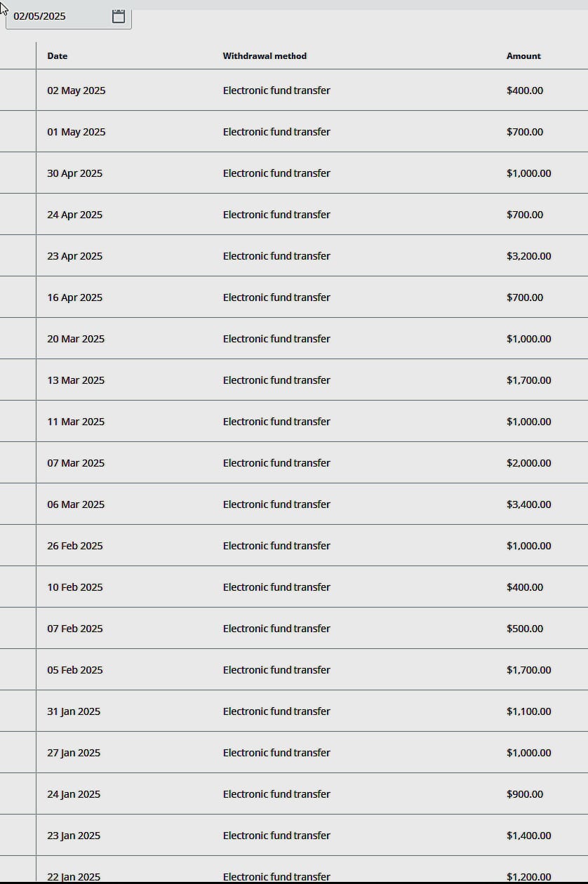Click the $900.00 withdrawal amount

[x=525, y=794]
